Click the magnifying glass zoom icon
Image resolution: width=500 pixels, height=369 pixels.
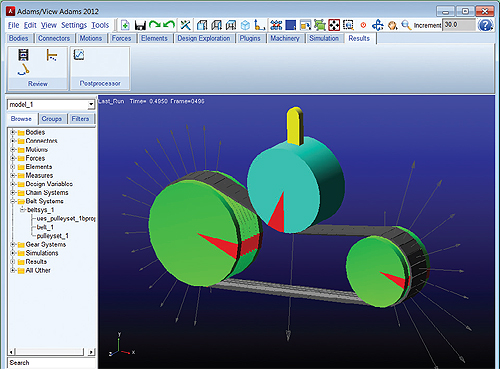406,25
